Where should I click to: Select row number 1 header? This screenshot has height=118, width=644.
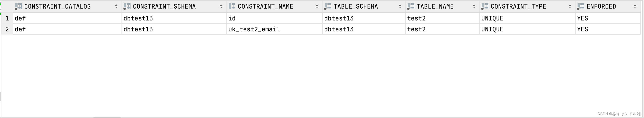click(x=7, y=18)
